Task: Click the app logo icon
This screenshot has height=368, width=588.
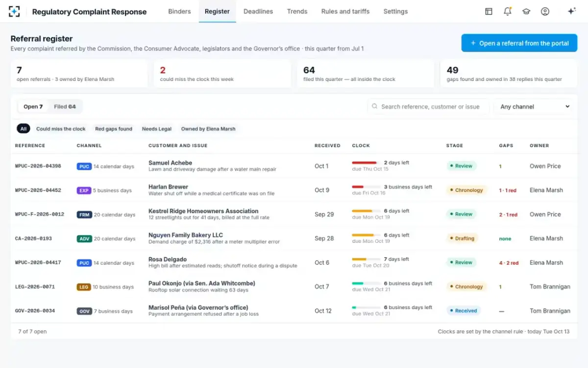Action: click(14, 11)
